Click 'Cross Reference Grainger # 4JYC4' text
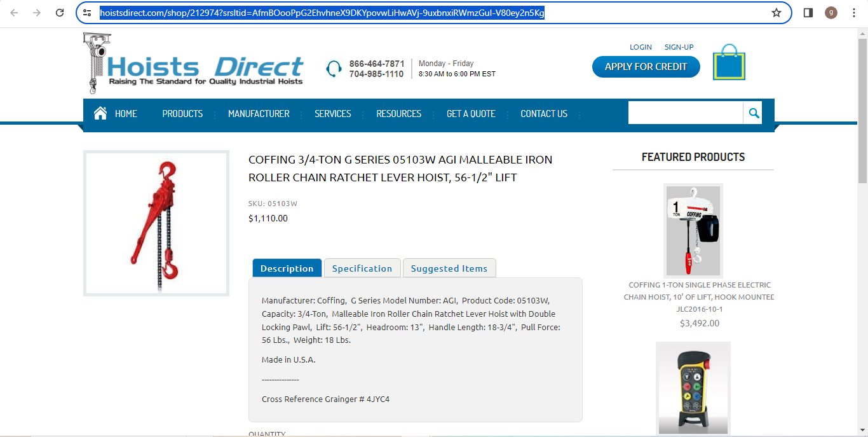Screen dimensions: 868x437 click(325, 399)
